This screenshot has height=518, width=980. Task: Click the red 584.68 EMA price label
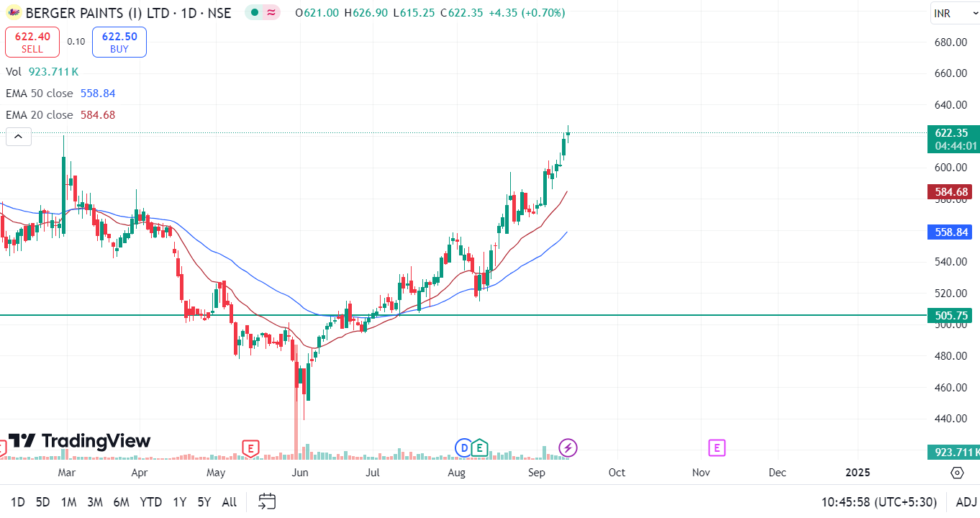(950, 192)
